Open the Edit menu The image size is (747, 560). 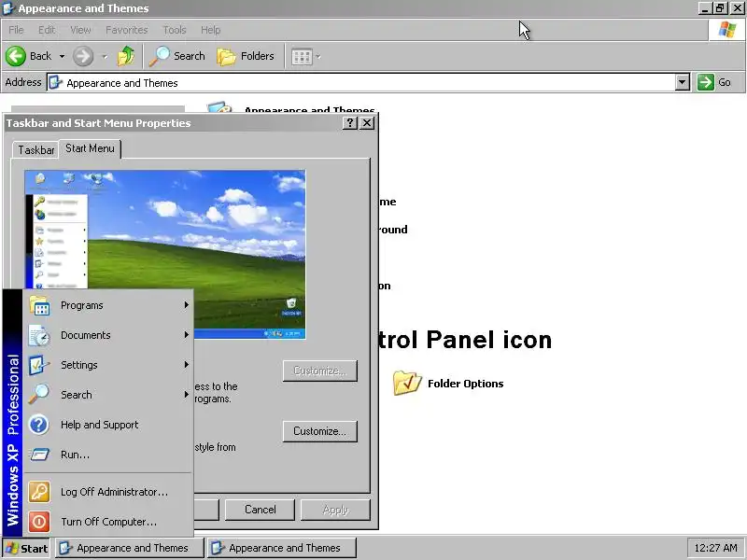pyautogui.click(x=47, y=30)
